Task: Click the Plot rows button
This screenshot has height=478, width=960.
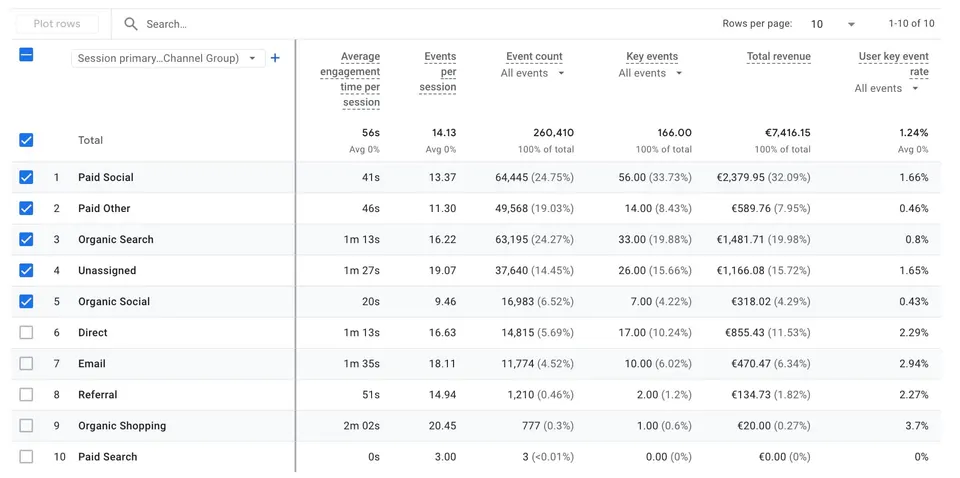Action: (57, 24)
